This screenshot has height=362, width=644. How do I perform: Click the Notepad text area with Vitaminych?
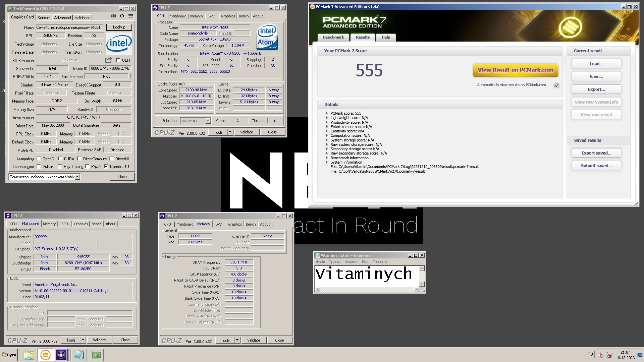367,276
